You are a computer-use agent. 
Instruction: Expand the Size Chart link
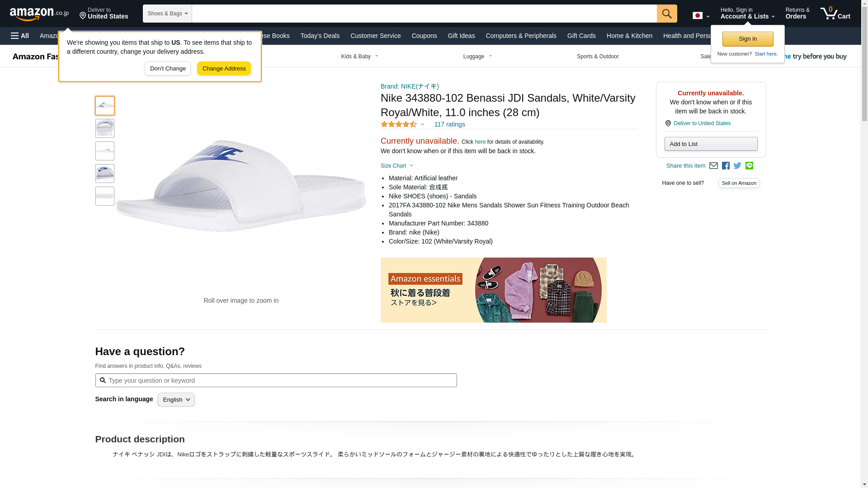[x=397, y=166]
